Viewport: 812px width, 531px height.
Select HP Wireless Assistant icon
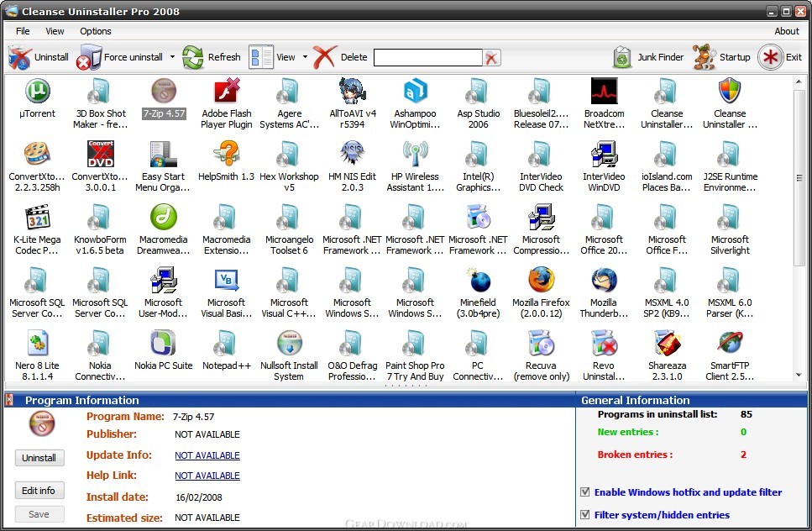(x=416, y=154)
